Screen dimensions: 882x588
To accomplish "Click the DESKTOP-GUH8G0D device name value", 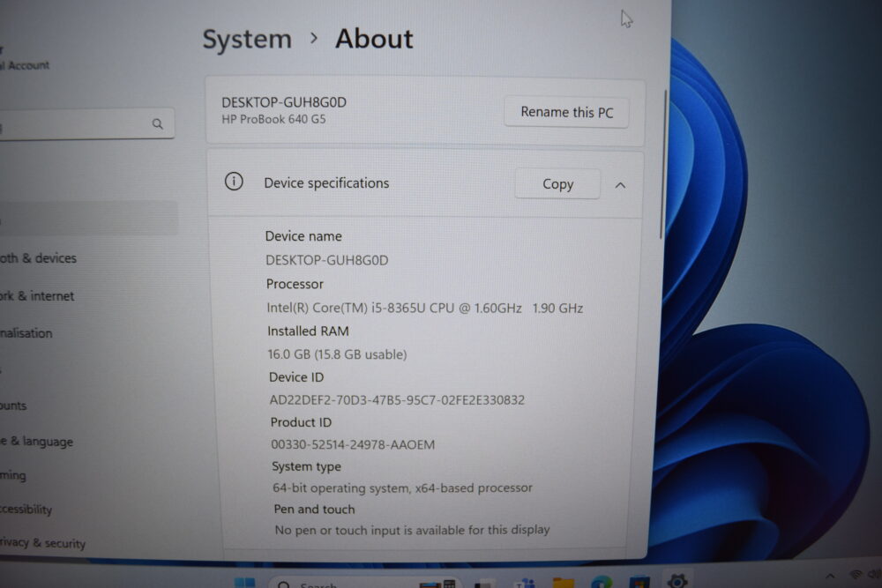I will [x=327, y=260].
